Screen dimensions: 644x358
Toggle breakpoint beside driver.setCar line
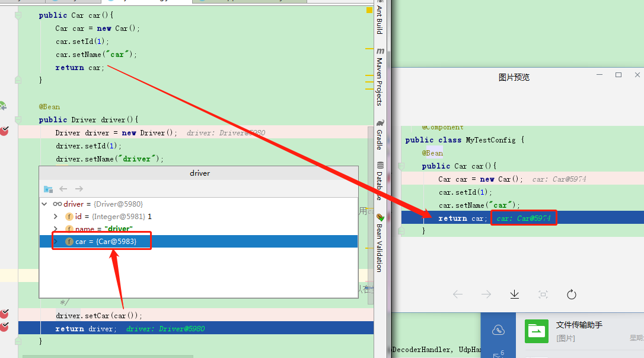tap(5, 315)
